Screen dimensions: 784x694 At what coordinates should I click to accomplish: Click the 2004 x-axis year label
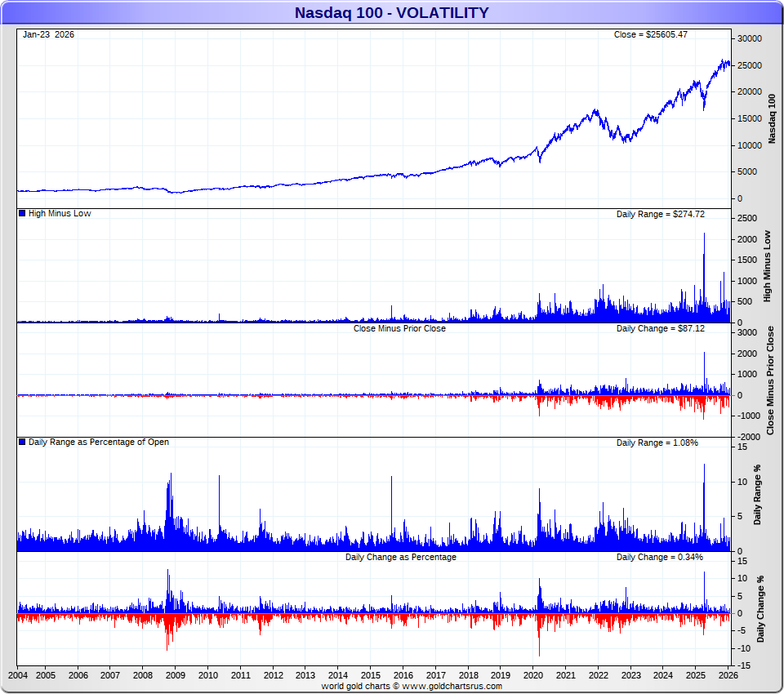point(18,675)
